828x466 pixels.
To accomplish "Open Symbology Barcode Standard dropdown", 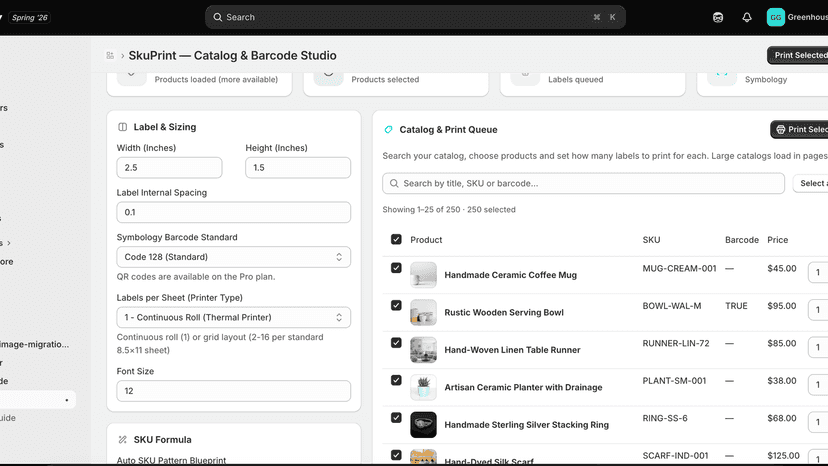I will [233, 257].
